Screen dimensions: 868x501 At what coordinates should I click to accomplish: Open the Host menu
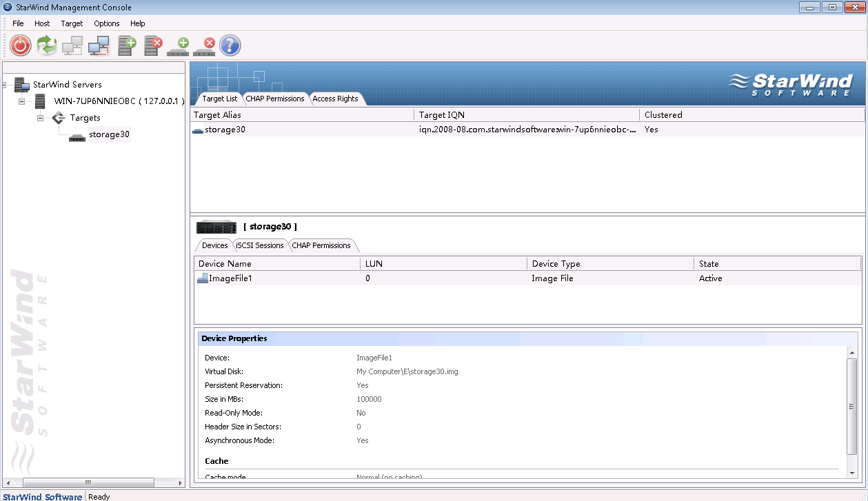[x=42, y=23]
